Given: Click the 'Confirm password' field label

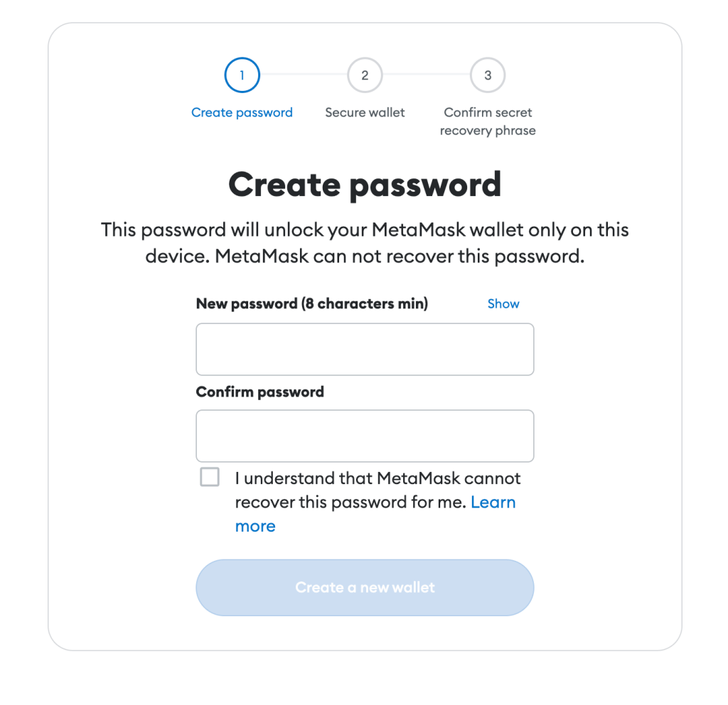Looking at the screenshot, I should click(260, 392).
